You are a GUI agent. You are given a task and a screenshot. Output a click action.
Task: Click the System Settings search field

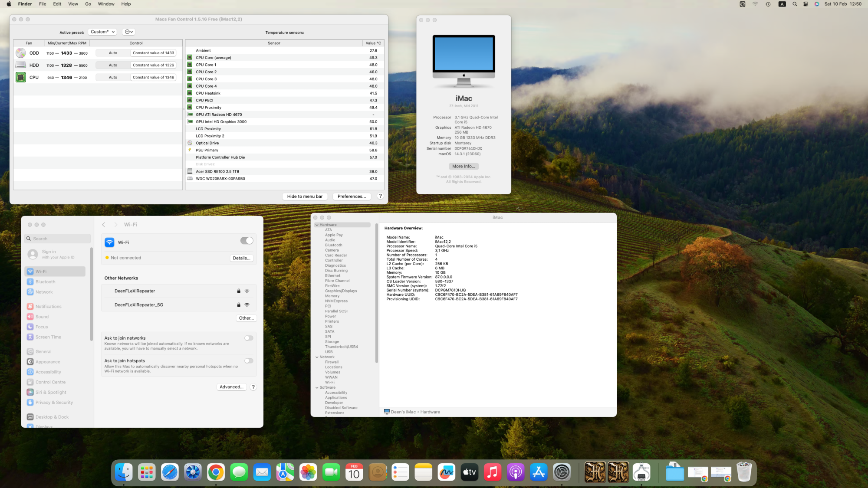[58, 239]
